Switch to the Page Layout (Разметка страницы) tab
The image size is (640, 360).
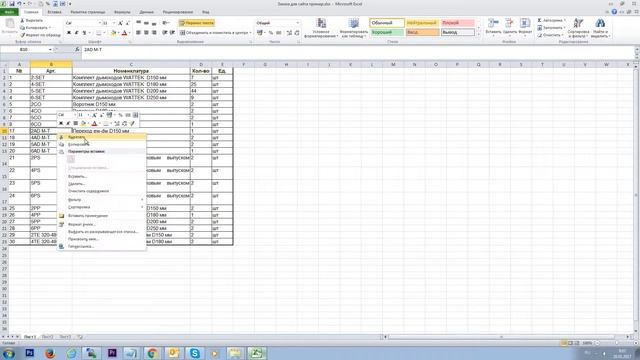pos(88,12)
